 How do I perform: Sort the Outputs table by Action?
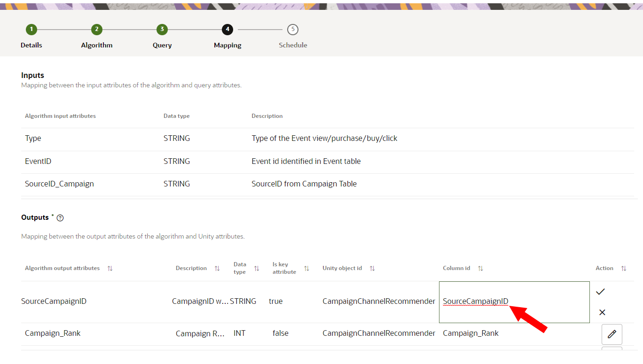[624, 268]
